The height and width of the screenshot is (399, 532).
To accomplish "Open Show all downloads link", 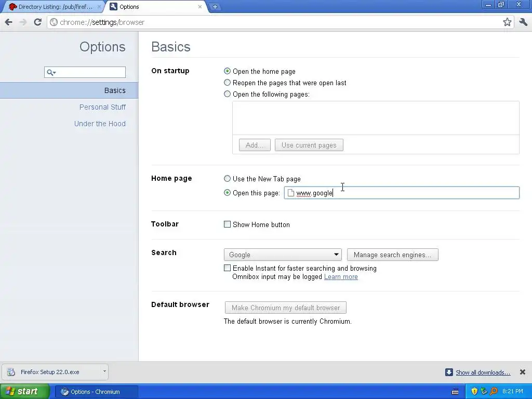I will tap(483, 373).
